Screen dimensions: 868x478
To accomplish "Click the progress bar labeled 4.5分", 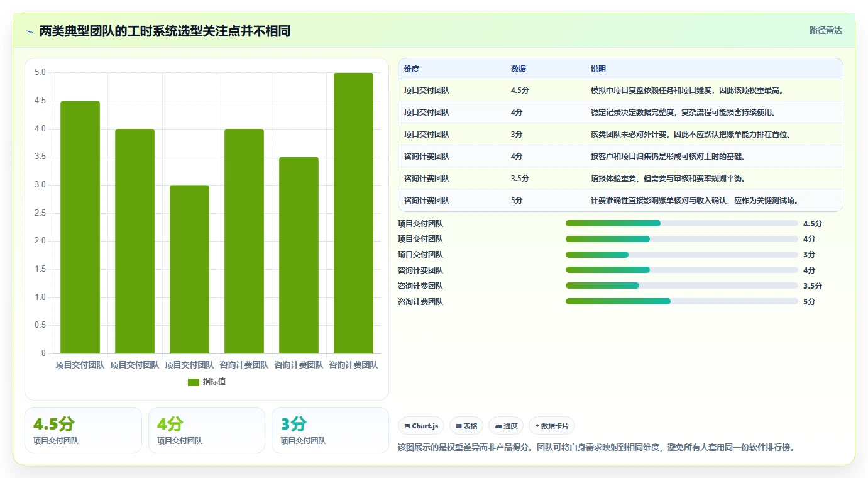I will pyautogui.click(x=682, y=223).
